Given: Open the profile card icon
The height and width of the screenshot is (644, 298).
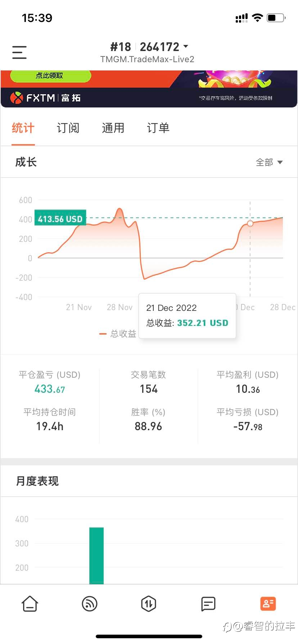Looking at the screenshot, I should pos(268,604).
